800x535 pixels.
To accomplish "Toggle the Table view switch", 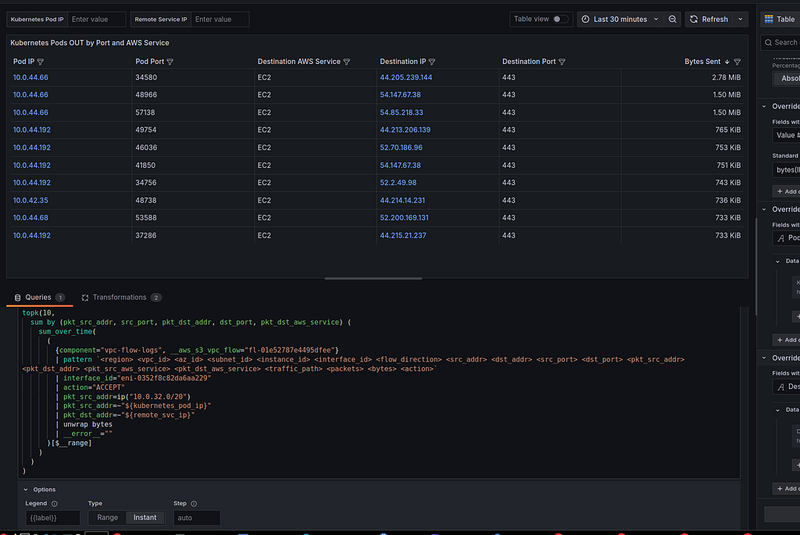I will click(x=560, y=19).
